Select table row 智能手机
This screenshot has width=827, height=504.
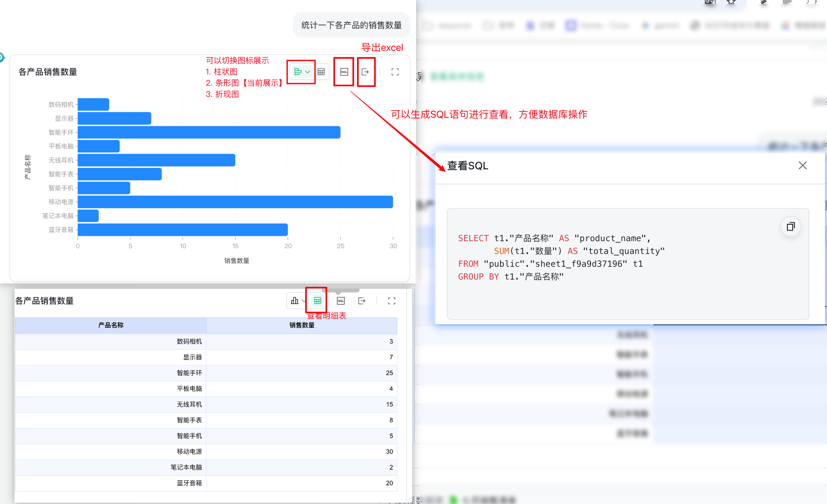point(206,436)
